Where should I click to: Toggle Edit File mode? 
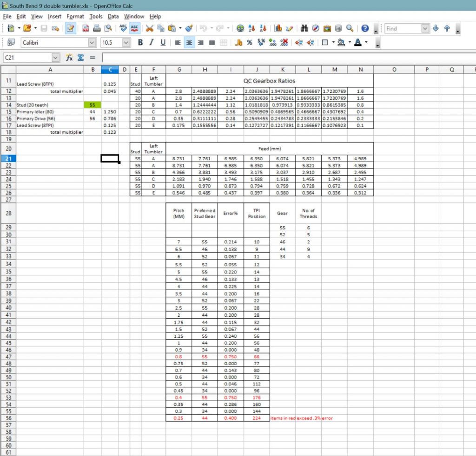71,28
